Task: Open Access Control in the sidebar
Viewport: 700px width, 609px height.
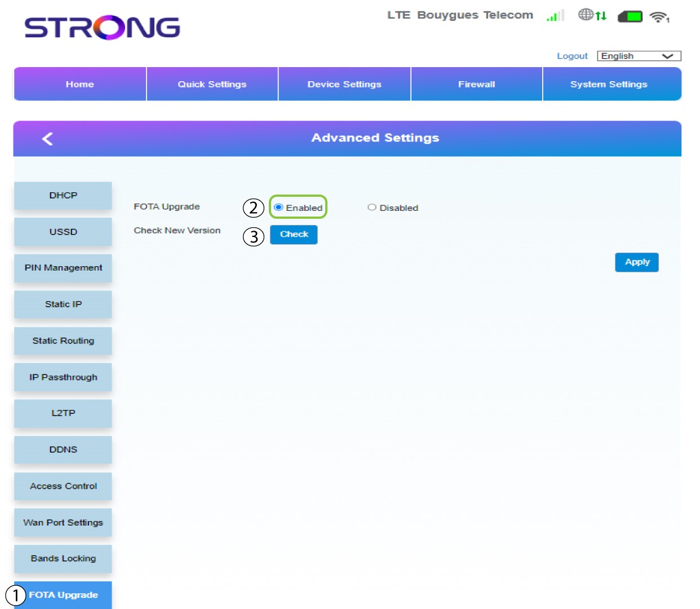Action: click(x=63, y=486)
